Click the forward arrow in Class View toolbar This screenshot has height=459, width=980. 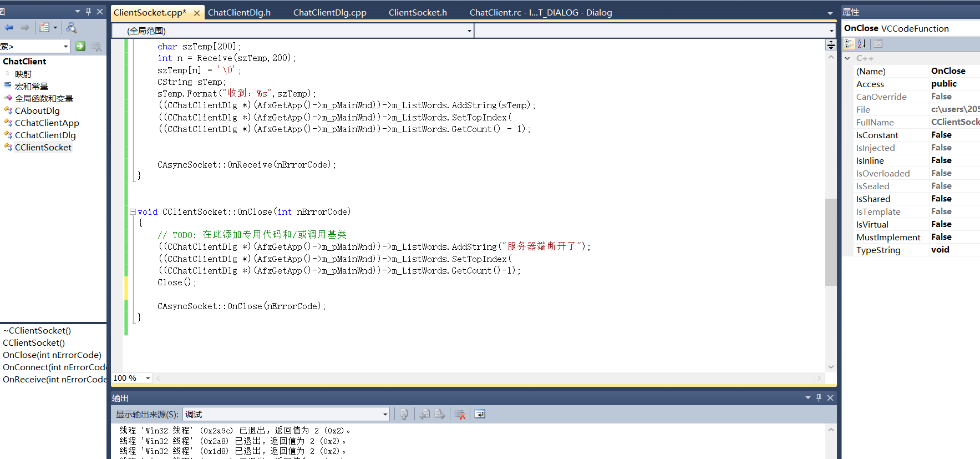click(x=25, y=28)
